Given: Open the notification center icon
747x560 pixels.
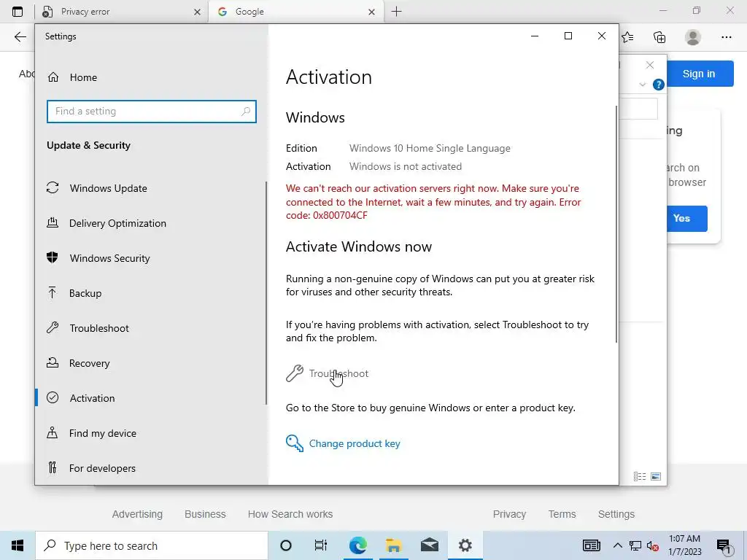Looking at the screenshot, I should tap(724, 547).
